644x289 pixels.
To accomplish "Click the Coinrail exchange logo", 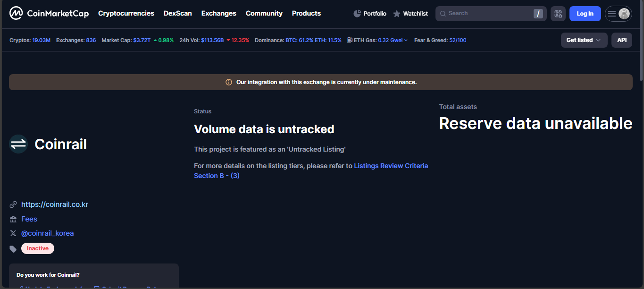I will point(18,144).
